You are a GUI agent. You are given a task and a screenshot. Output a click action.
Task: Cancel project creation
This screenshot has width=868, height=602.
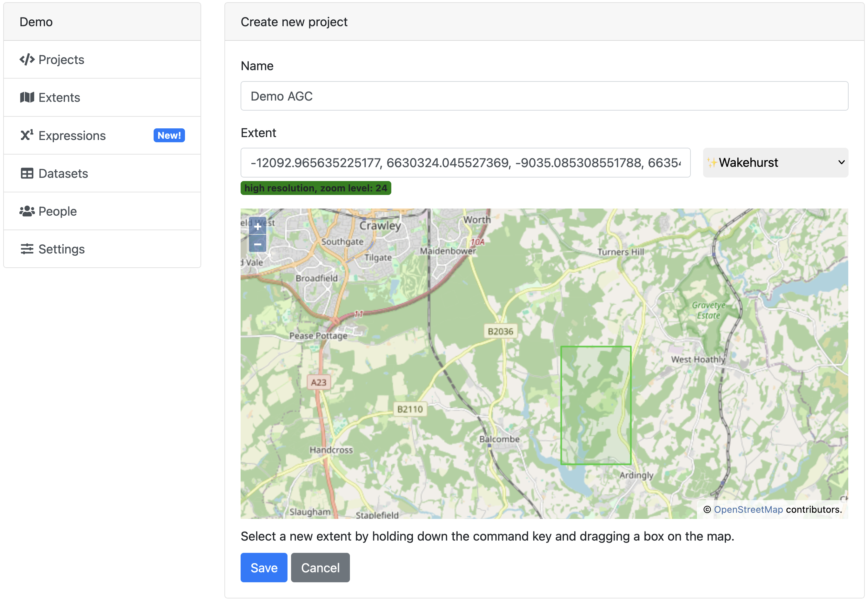(320, 567)
